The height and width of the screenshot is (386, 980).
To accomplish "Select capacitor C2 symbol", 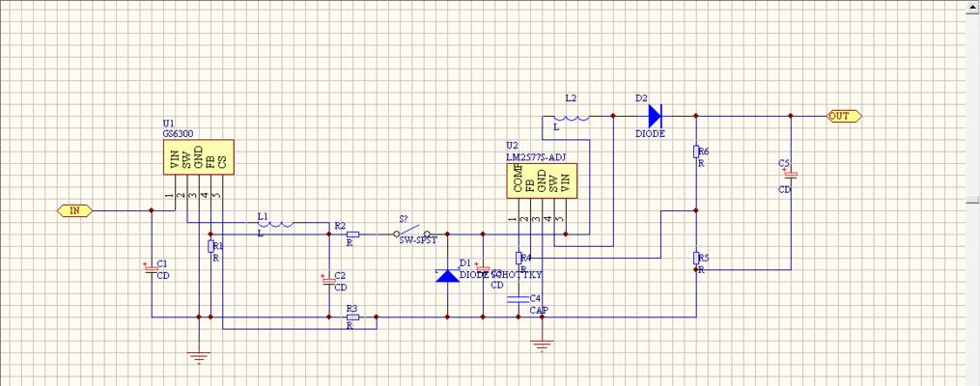I will click(328, 281).
